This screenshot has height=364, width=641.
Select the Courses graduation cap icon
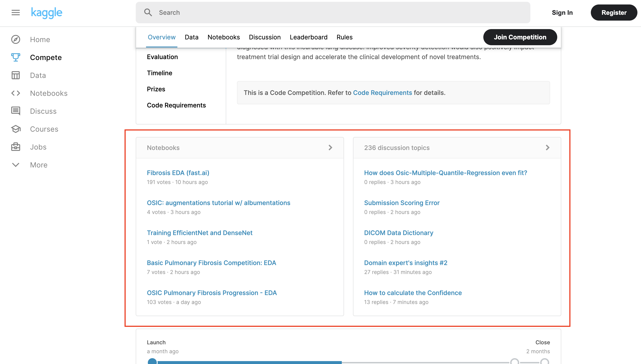click(15, 129)
